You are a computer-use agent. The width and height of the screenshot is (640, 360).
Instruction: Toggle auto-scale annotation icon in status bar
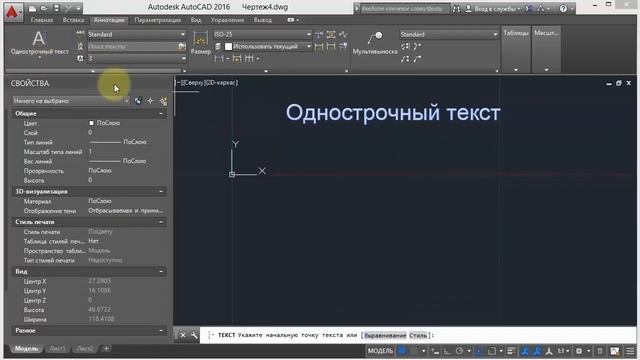(537, 351)
